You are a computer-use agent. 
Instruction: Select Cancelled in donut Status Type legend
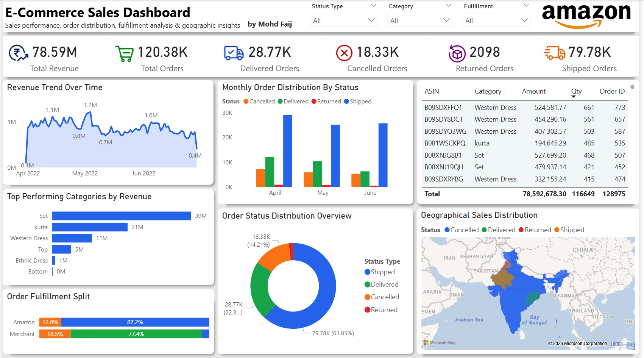point(382,297)
